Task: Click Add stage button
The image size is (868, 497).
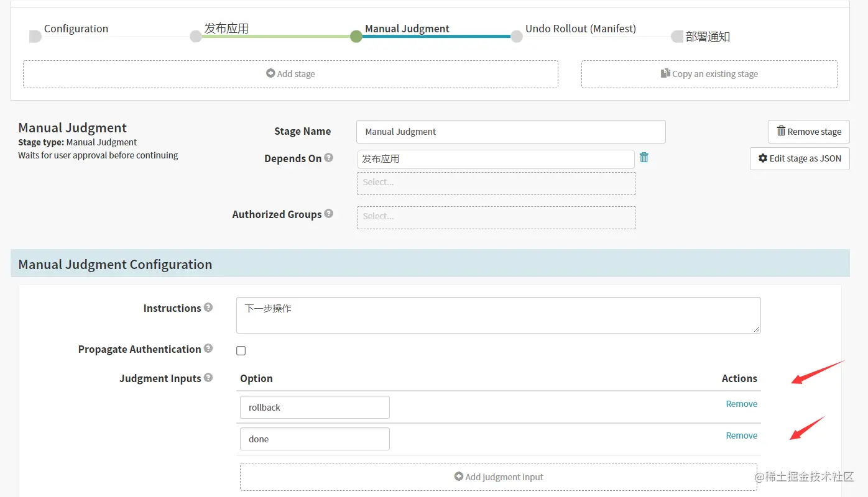Action: (290, 74)
